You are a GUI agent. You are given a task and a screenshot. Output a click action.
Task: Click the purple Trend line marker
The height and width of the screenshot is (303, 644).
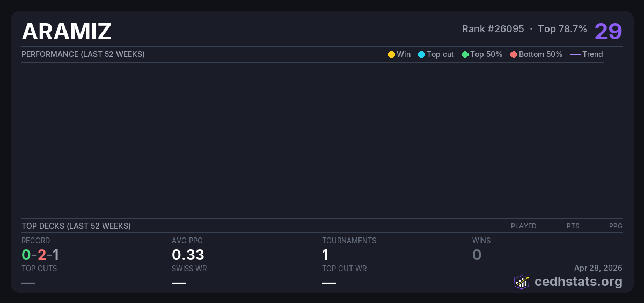pos(575,54)
